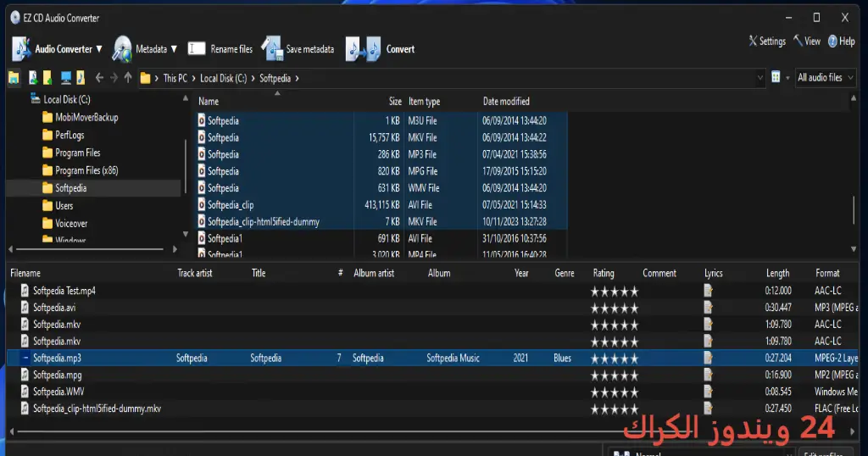Click the Rename files toolbar icon
Image resolution: width=868 pixels, height=456 pixels.
pyautogui.click(x=197, y=49)
